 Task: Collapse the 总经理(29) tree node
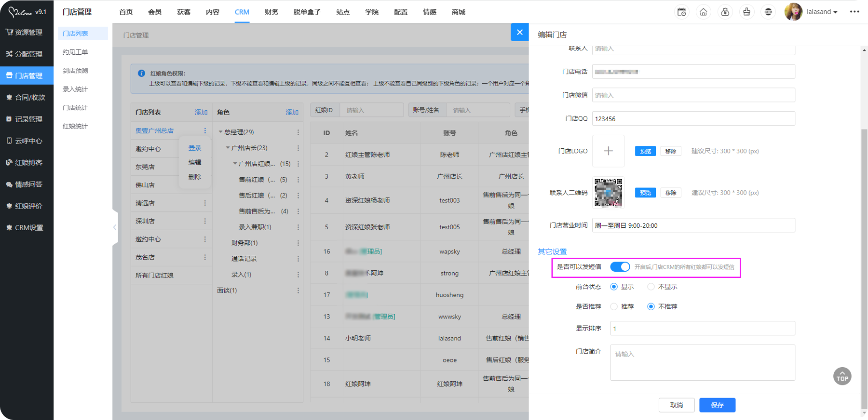(x=221, y=132)
